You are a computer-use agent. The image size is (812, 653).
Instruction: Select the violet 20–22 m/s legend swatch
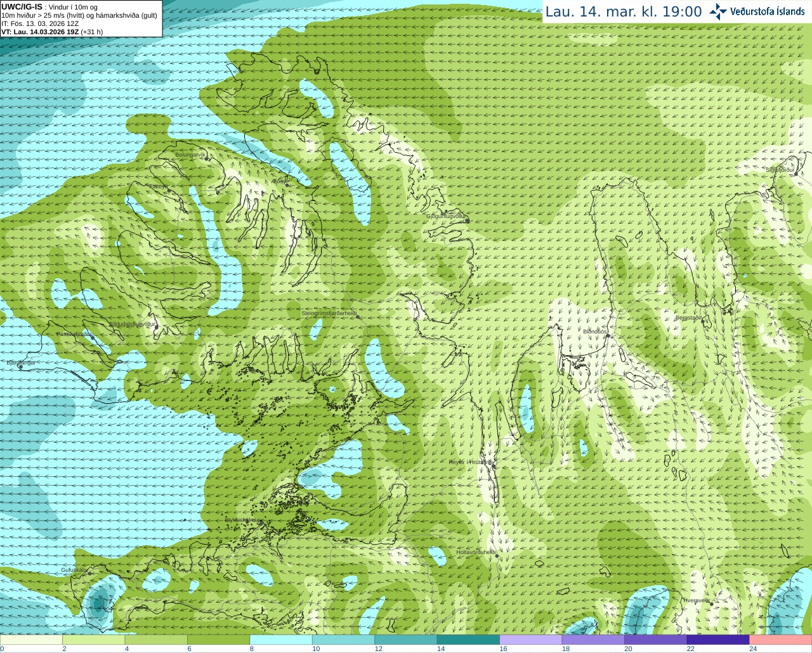click(656, 640)
